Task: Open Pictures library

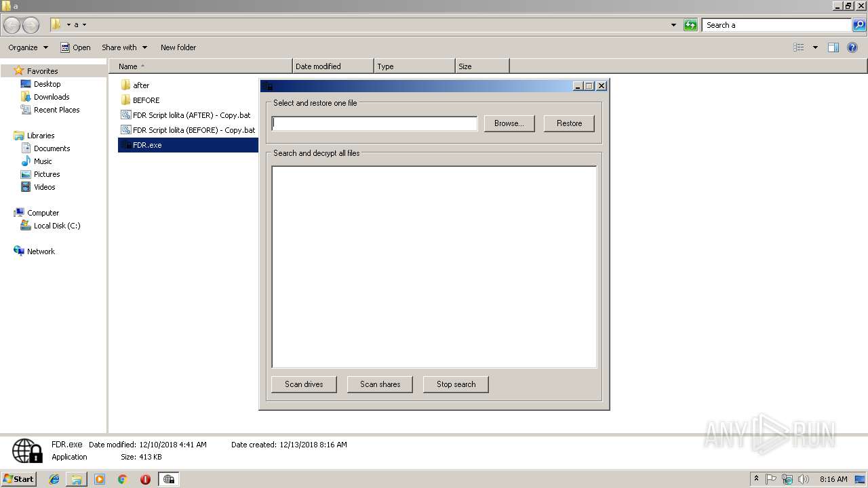Action: [47, 174]
